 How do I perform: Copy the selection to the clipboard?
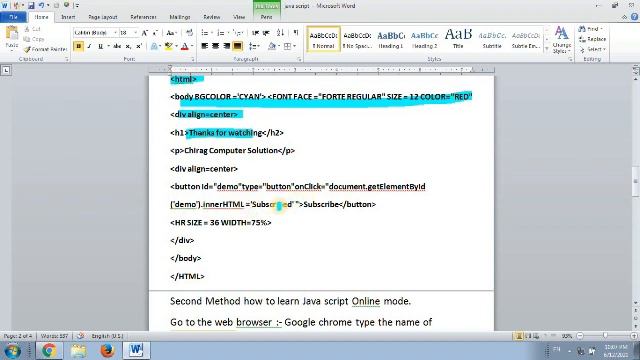(34, 39)
